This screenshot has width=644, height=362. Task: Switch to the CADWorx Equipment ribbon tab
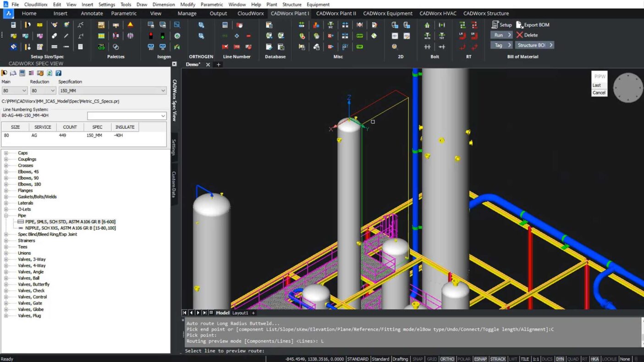[388, 13]
